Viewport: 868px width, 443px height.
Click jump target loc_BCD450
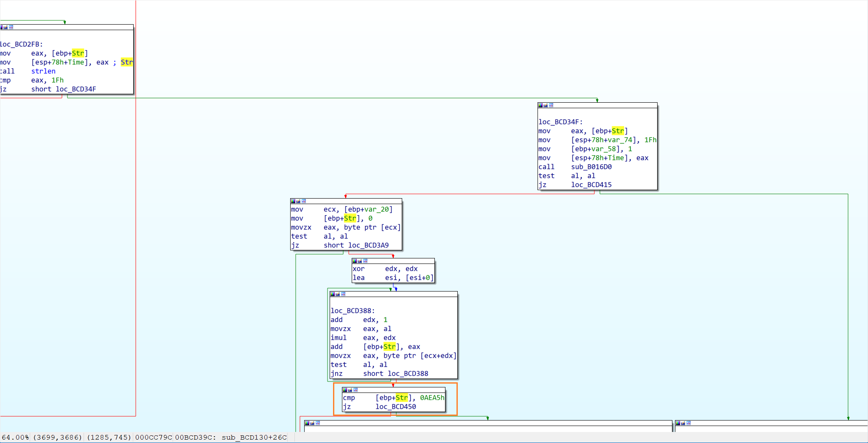pyautogui.click(x=395, y=407)
